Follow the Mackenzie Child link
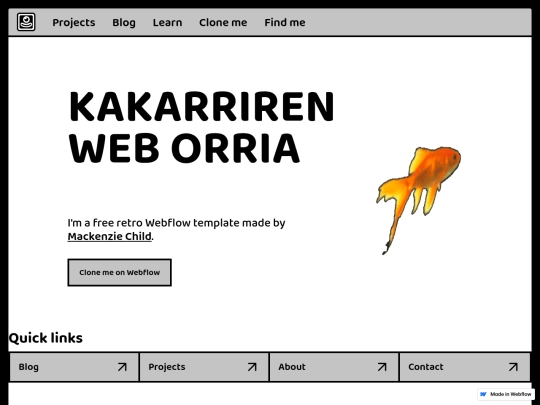Viewport: 540px width, 405px height. (110, 237)
